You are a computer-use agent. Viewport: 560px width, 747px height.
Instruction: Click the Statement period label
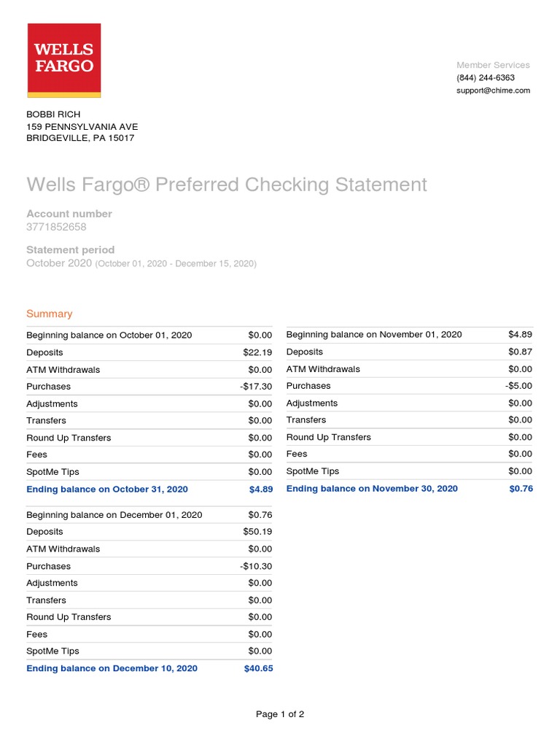tap(70, 249)
